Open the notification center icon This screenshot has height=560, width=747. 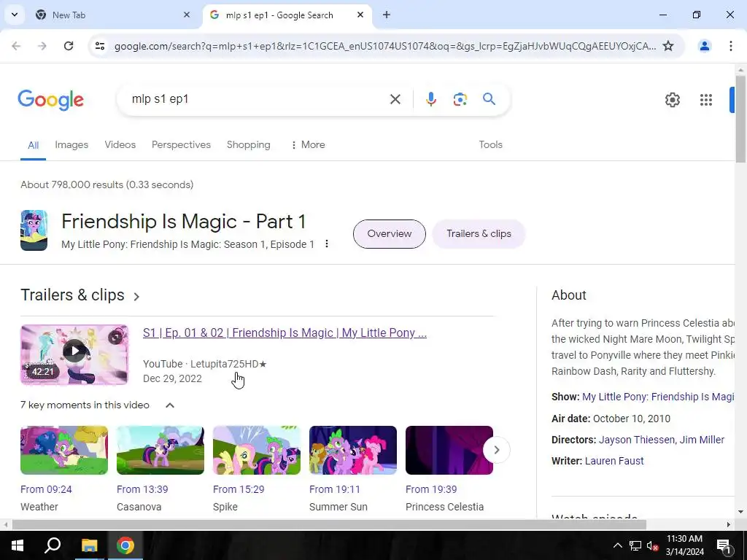724,545
